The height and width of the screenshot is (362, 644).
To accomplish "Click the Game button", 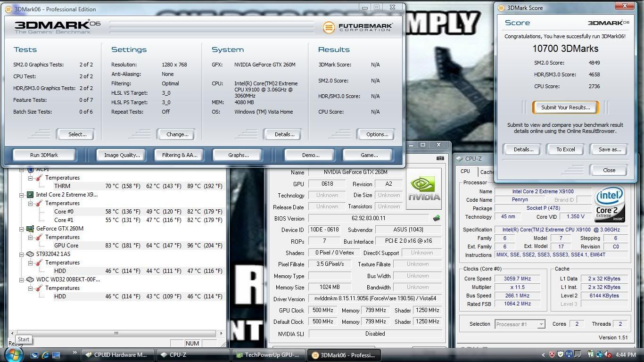I will (x=369, y=155).
